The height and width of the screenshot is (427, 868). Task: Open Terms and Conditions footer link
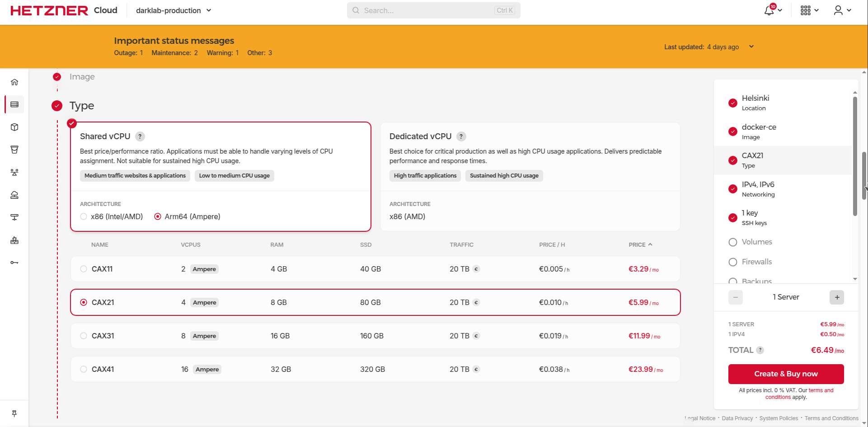(831, 418)
